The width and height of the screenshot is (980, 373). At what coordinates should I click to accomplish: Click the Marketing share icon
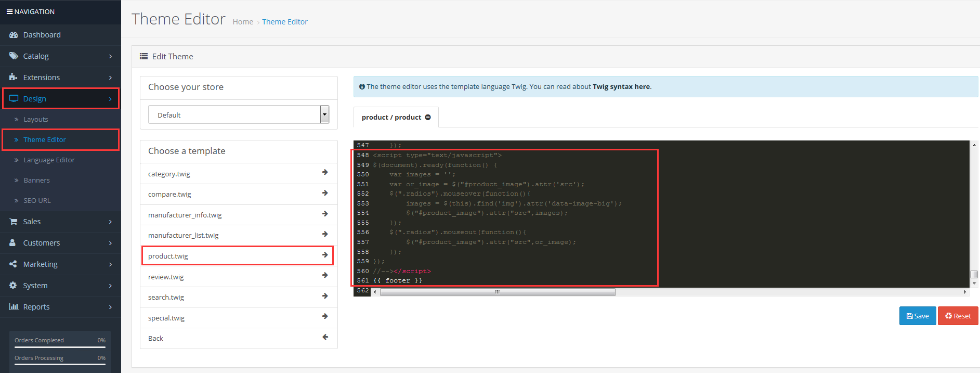(13, 264)
